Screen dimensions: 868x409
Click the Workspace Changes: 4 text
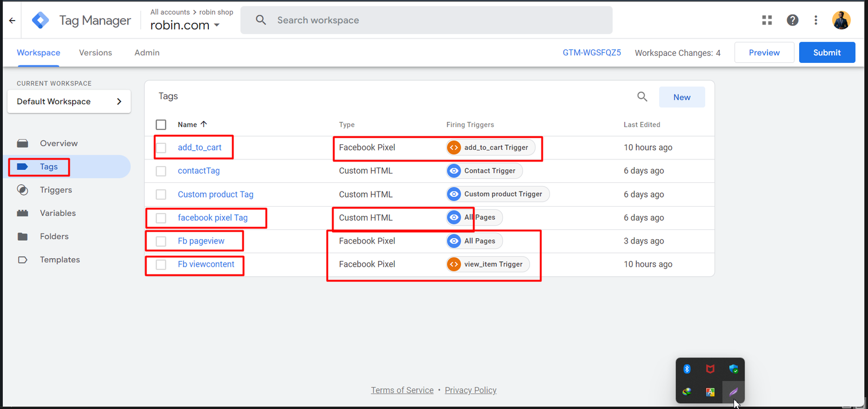tap(678, 53)
